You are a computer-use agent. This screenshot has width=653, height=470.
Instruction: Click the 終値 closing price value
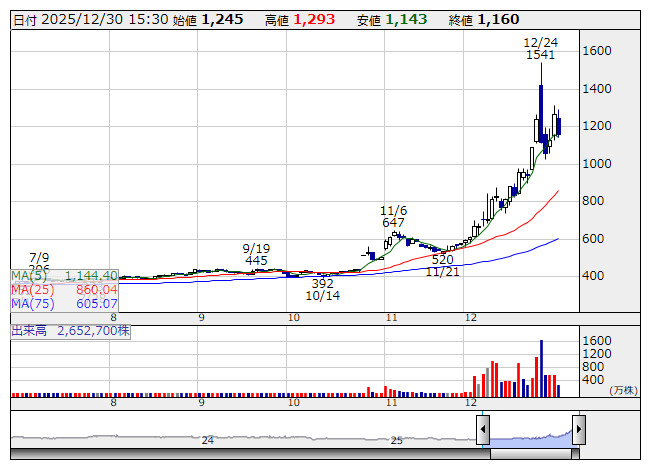pos(498,20)
